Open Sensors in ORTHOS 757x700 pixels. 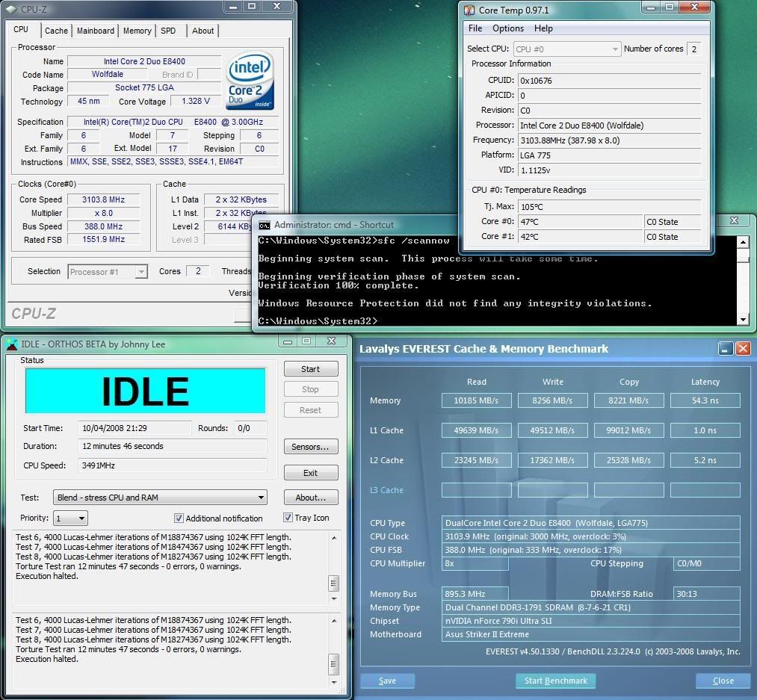coord(310,447)
